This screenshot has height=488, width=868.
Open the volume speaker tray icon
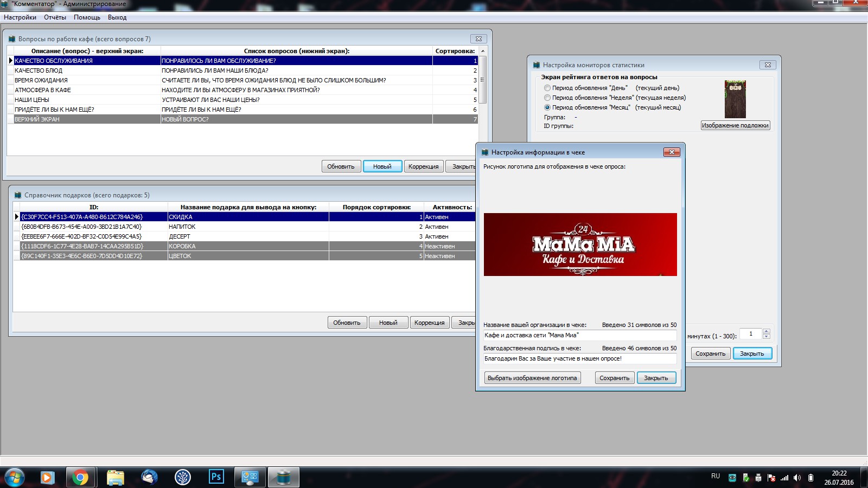point(797,478)
